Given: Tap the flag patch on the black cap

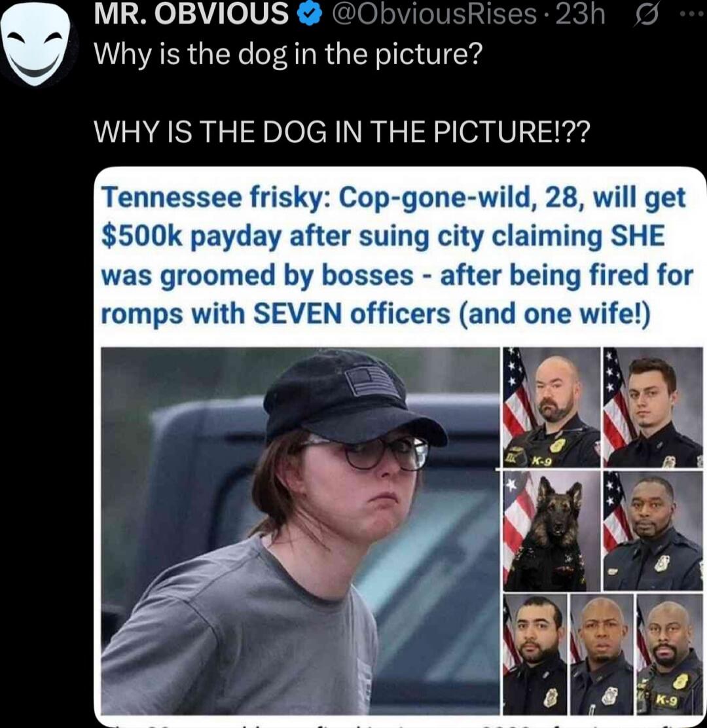Looking at the screenshot, I should point(374,382).
